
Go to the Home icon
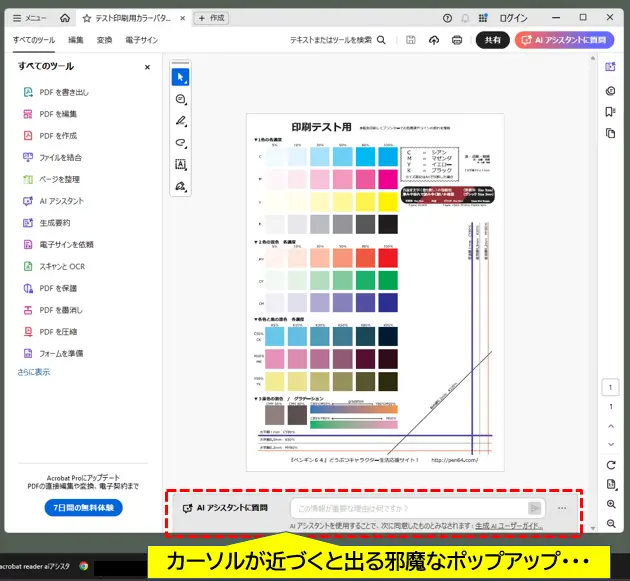(65, 18)
